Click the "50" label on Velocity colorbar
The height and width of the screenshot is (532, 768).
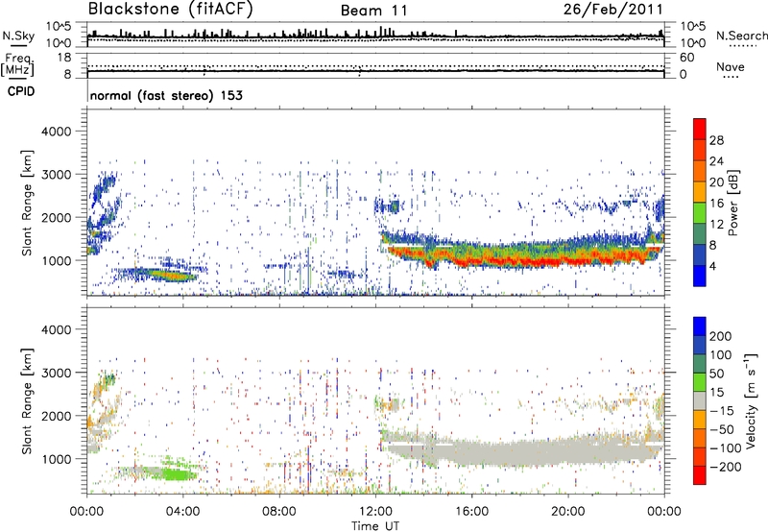pos(716,374)
